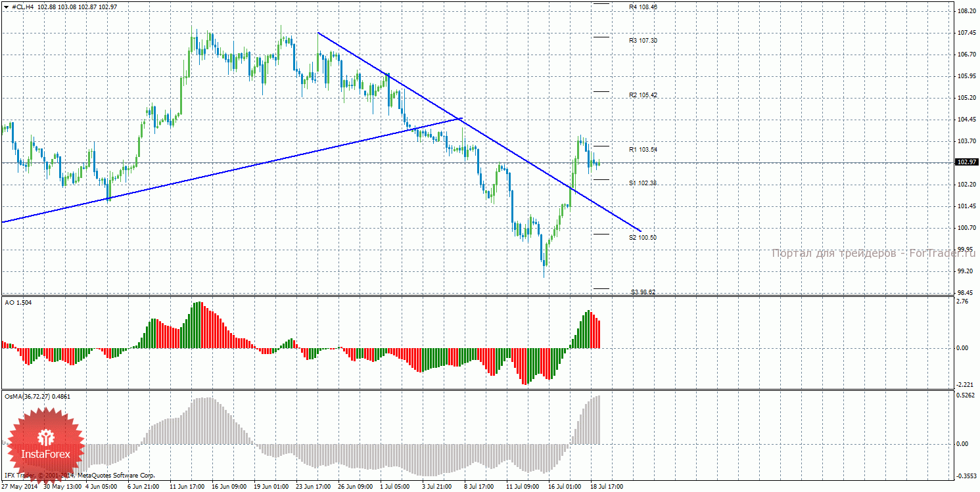Click the 16 Jun 09:00 time label

[x=229, y=487]
